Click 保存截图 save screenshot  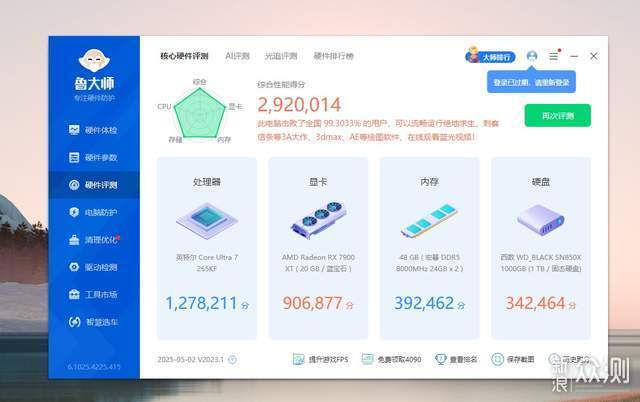pos(513,359)
